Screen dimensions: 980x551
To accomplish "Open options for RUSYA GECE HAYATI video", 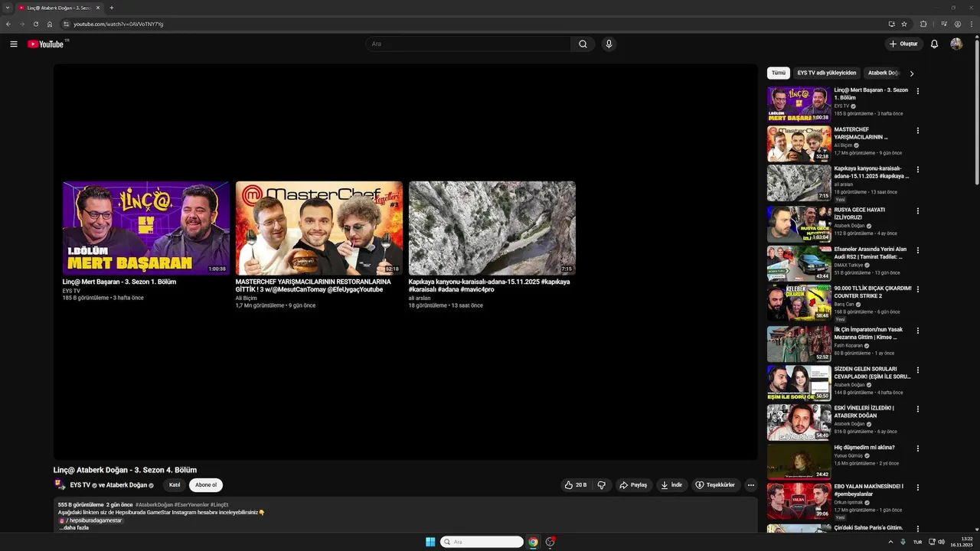I will point(918,210).
